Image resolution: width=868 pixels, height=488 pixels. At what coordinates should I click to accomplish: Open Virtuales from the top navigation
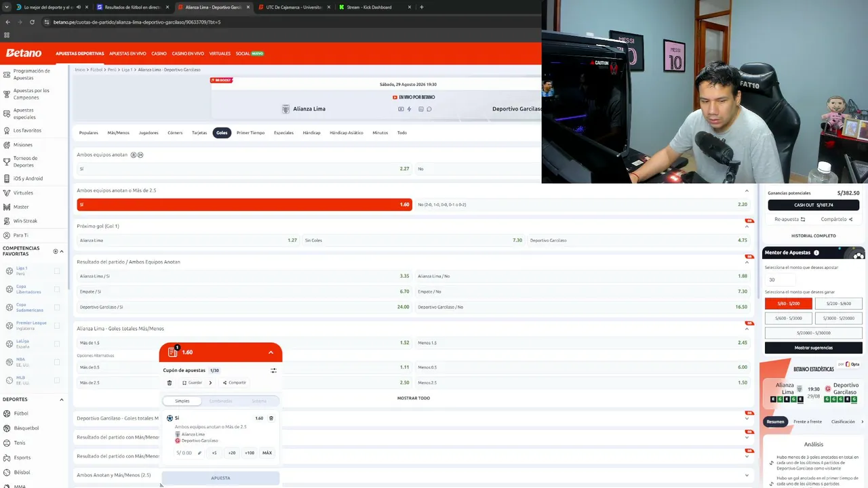(220, 54)
